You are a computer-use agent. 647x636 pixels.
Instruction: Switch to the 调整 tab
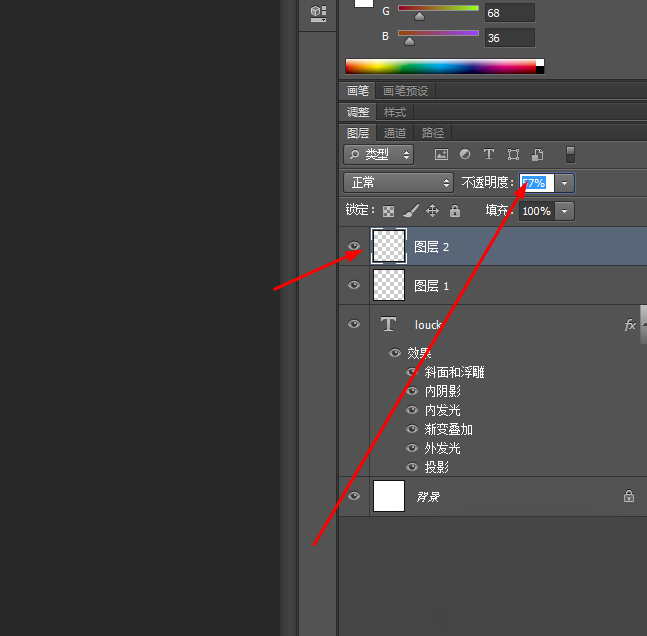358,112
